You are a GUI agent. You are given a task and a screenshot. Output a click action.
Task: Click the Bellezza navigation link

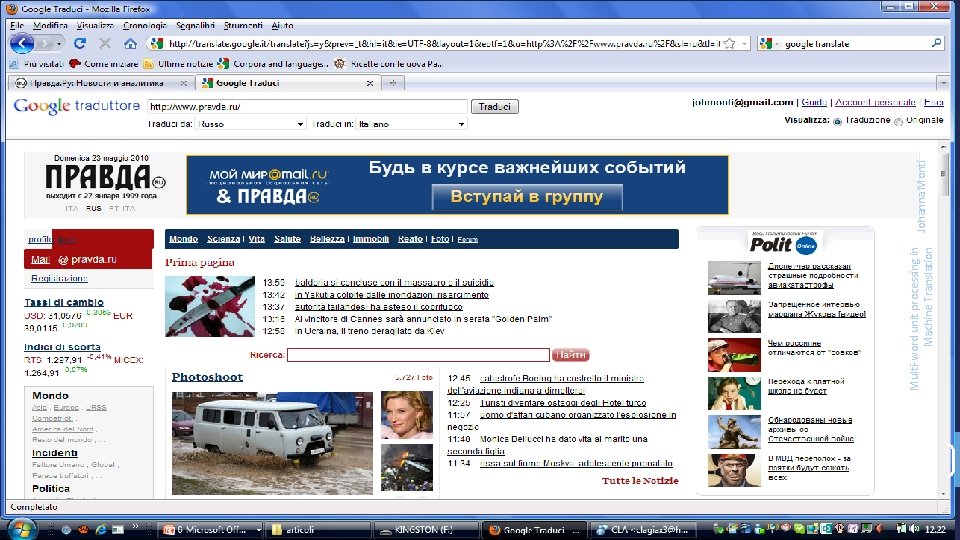tap(327, 239)
